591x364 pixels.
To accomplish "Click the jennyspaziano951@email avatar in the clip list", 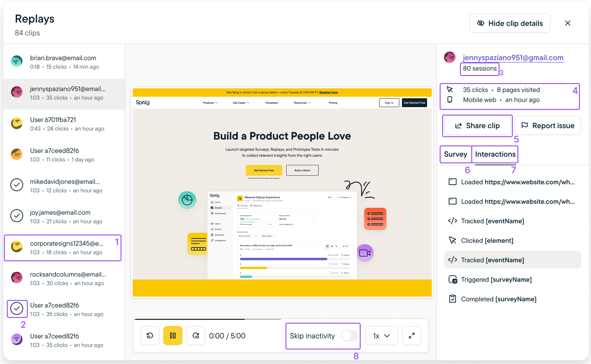I will 17,92.
